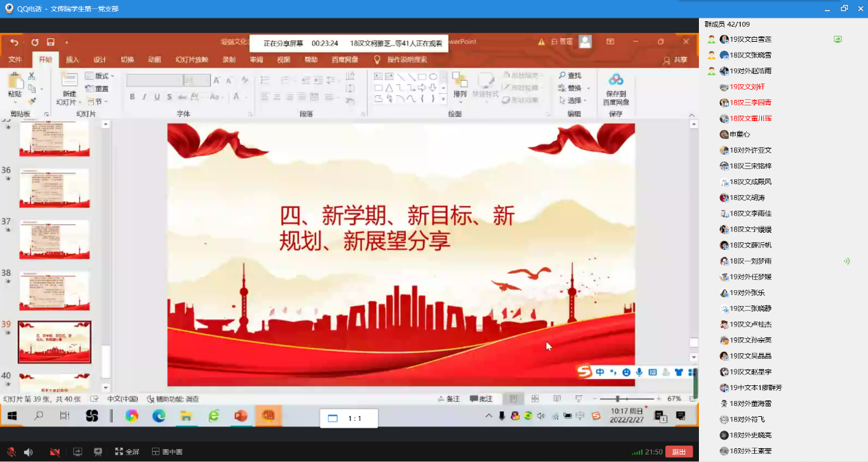Enable 画中画 picture-in-picture mode

[x=167, y=452]
